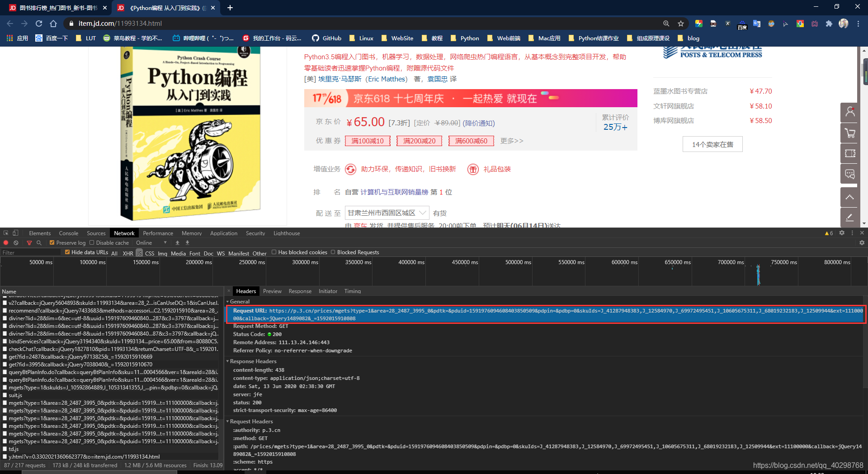Open the network request filter funnel
The width and height of the screenshot is (868, 474).
click(28, 242)
